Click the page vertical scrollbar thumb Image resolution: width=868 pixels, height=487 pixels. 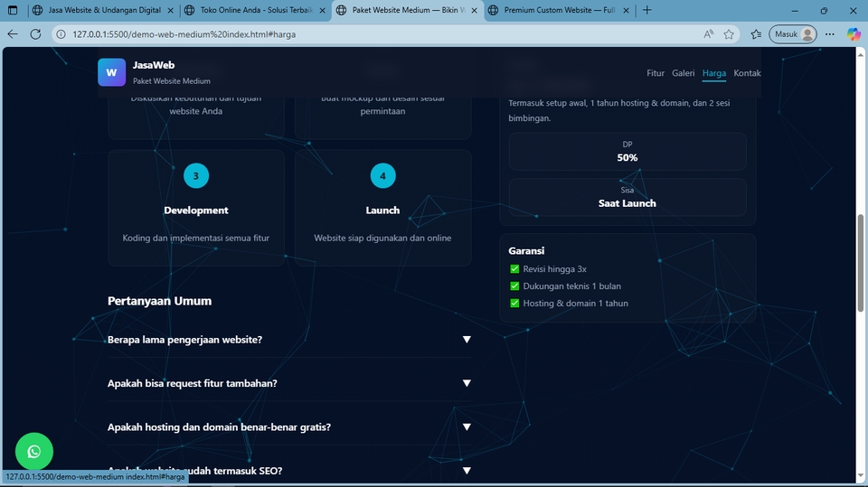click(860, 264)
